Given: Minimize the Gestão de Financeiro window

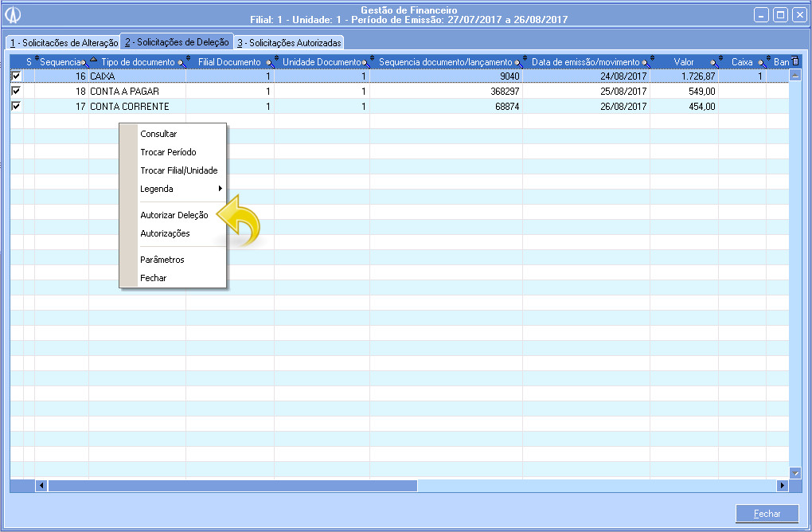Looking at the screenshot, I should (761, 15).
